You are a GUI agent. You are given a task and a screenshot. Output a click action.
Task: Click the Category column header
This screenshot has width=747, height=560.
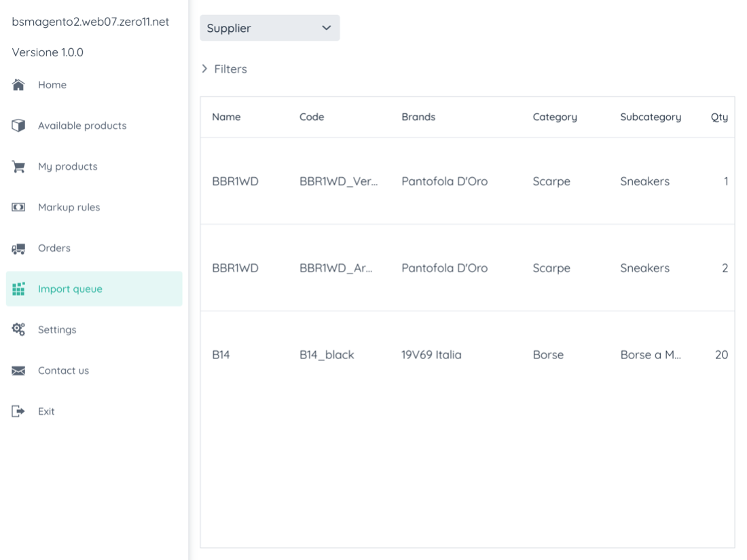[555, 117]
